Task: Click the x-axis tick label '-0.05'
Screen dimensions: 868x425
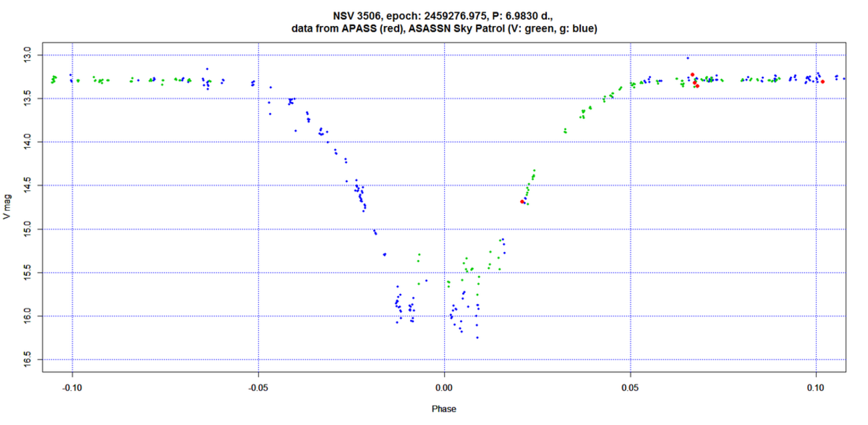Action: [258, 387]
